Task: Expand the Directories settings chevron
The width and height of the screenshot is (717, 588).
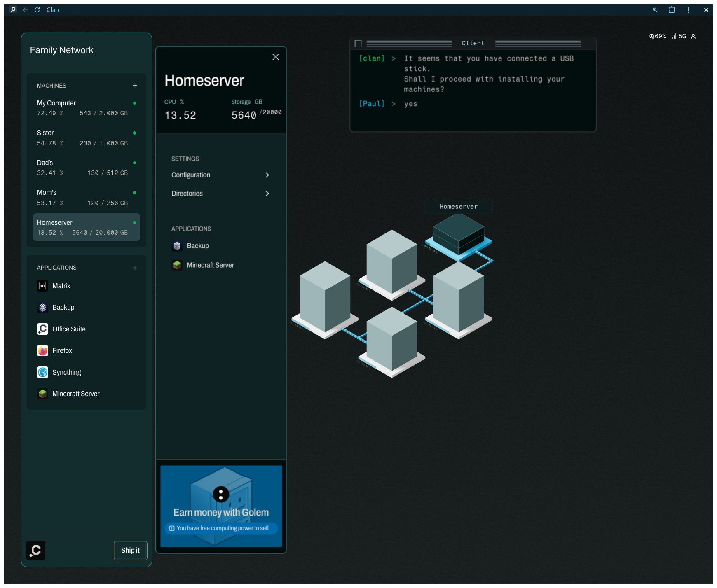Action: (x=267, y=194)
